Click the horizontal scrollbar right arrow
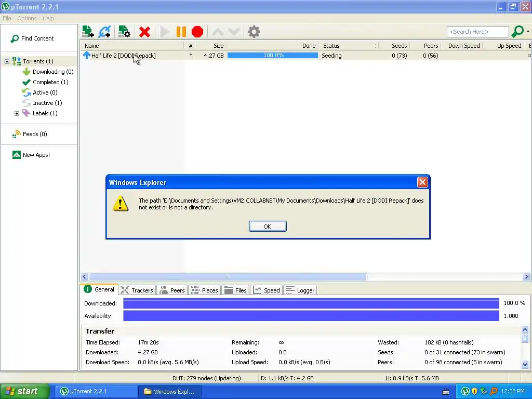 click(x=526, y=277)
